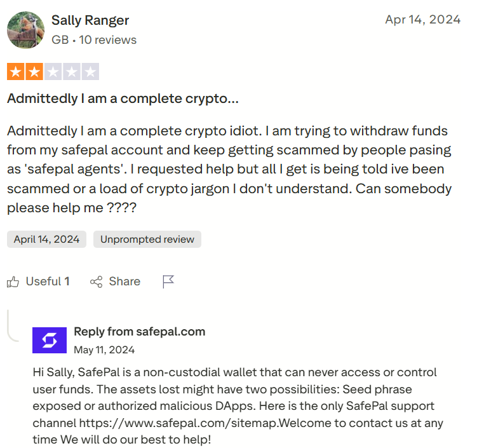The height and width of the screenshot is (448, 477).
Task: Click the fifth grey rating star
Action: coord(90,72)
